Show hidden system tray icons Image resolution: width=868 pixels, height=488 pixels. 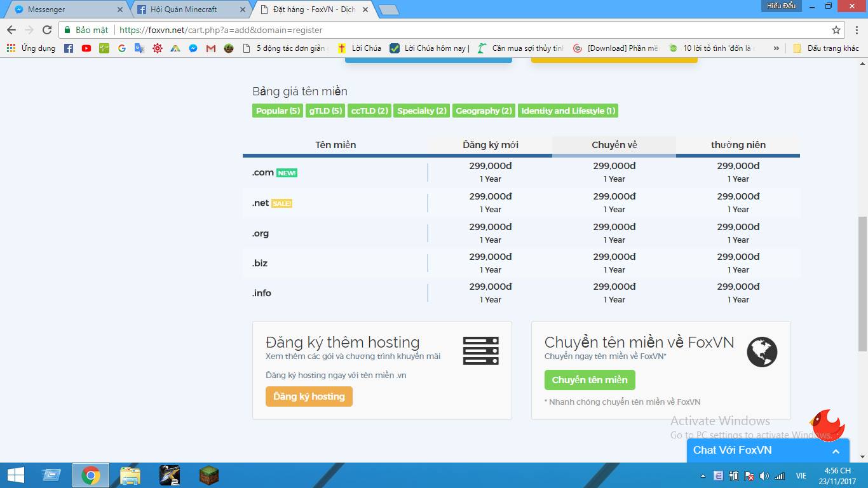pyautogui.click(x=703, y=476)
